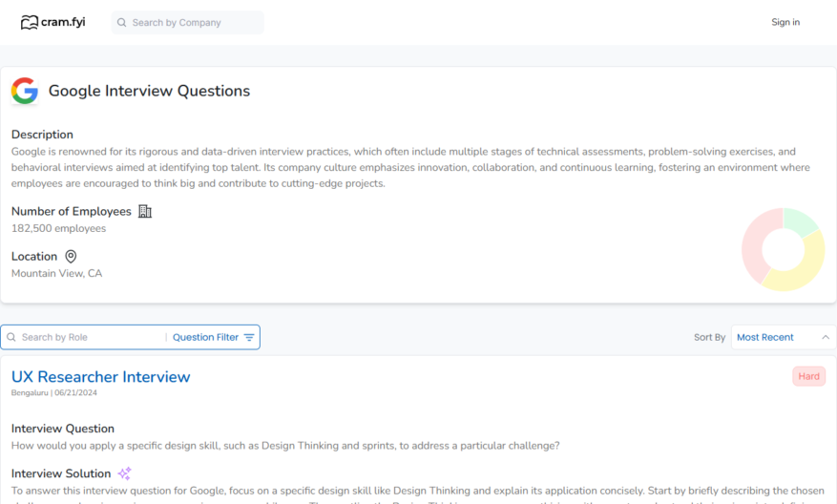Click the chevron arrow in Sort By box
Viewport: 837px width, 504px height.
click(826, 337)
